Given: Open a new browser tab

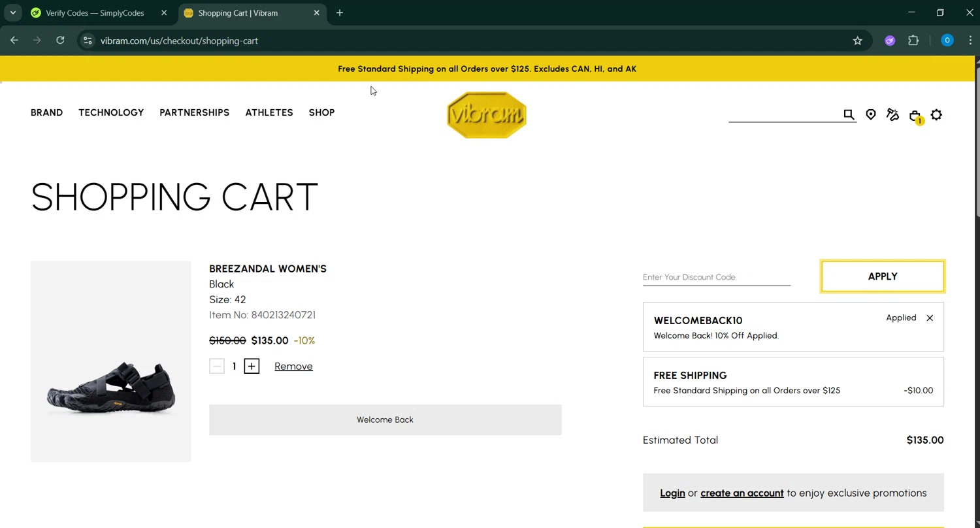Looking at the screenshot, I should click(340, 13).
